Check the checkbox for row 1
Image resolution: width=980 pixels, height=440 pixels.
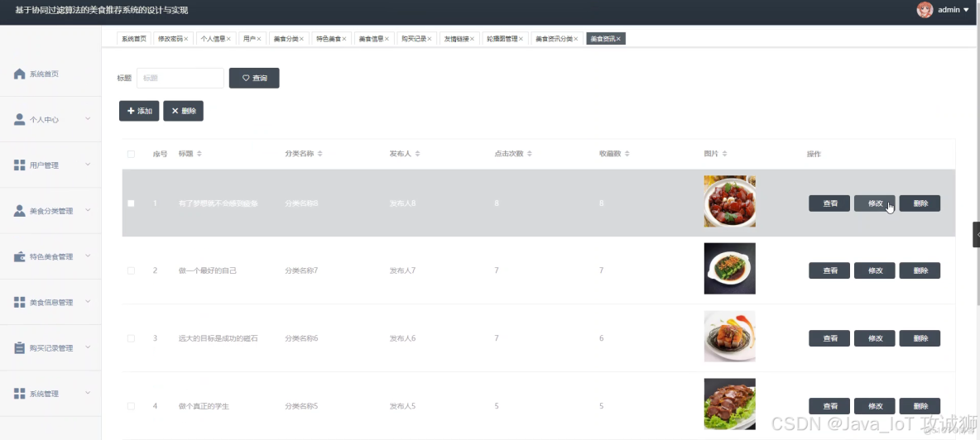pyautogui.click(x=131, y=203)
